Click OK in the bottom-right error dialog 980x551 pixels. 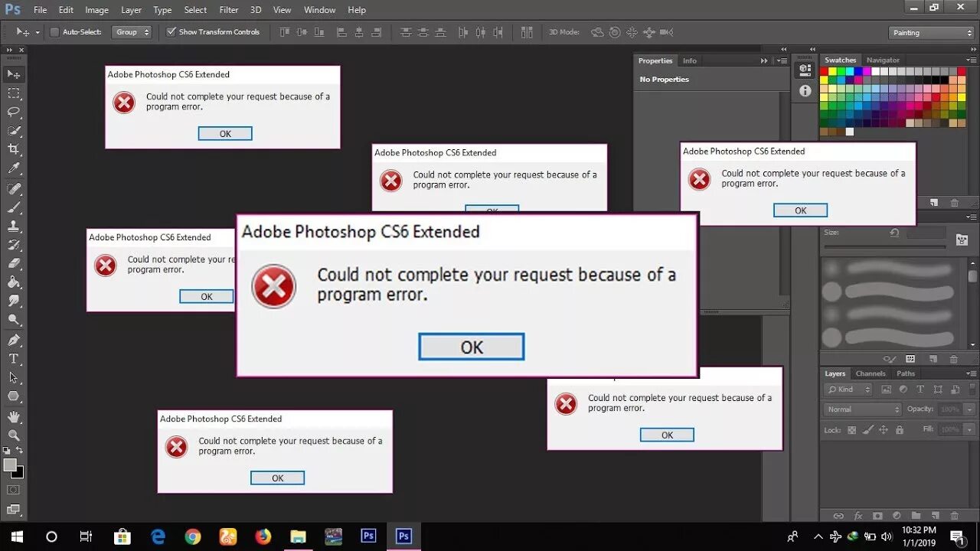point(667,435)
